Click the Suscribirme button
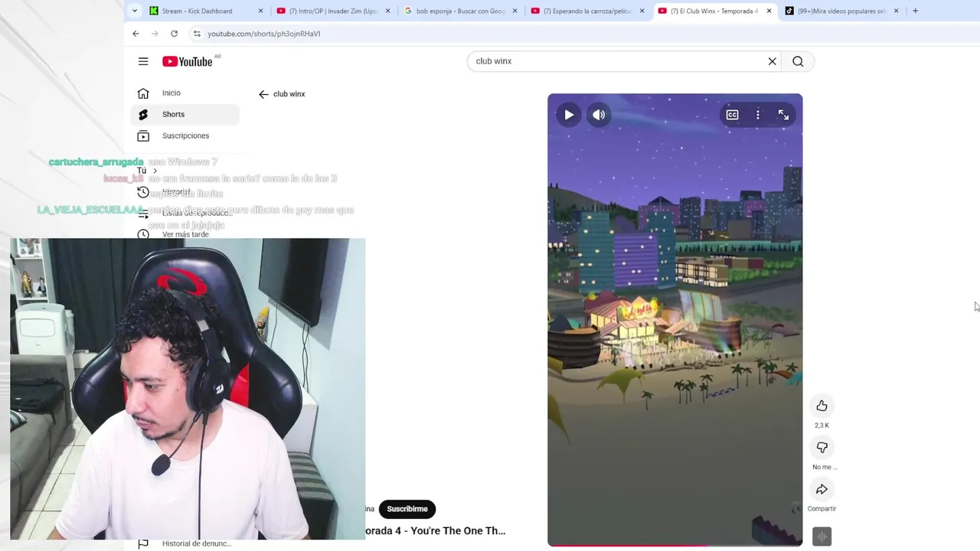 pyautogui.click(x=407, y=509)
